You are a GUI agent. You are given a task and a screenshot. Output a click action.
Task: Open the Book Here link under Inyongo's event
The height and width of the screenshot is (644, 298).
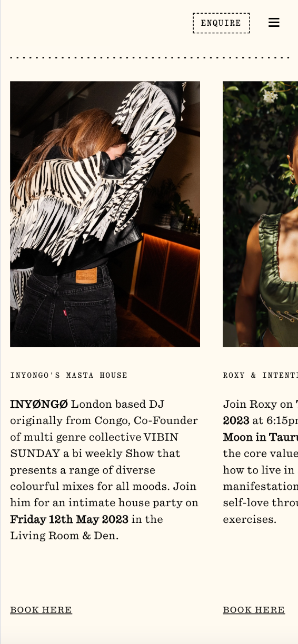point(41,610)
